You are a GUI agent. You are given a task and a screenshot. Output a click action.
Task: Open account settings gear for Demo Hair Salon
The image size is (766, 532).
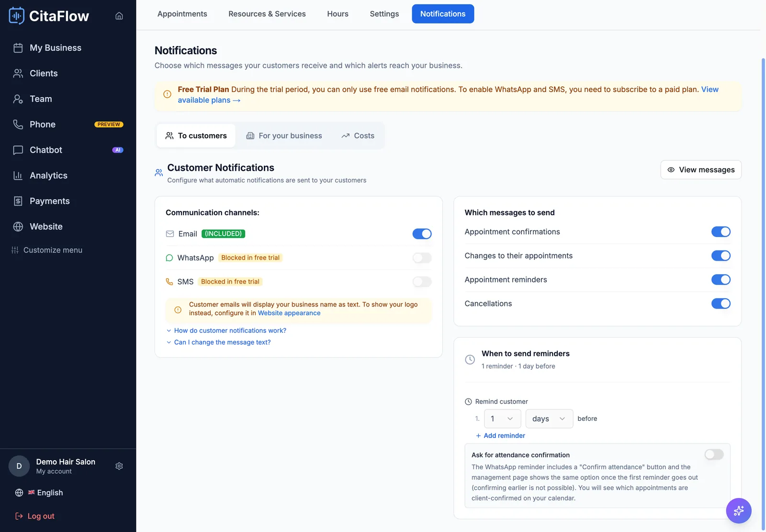[119, 466]
